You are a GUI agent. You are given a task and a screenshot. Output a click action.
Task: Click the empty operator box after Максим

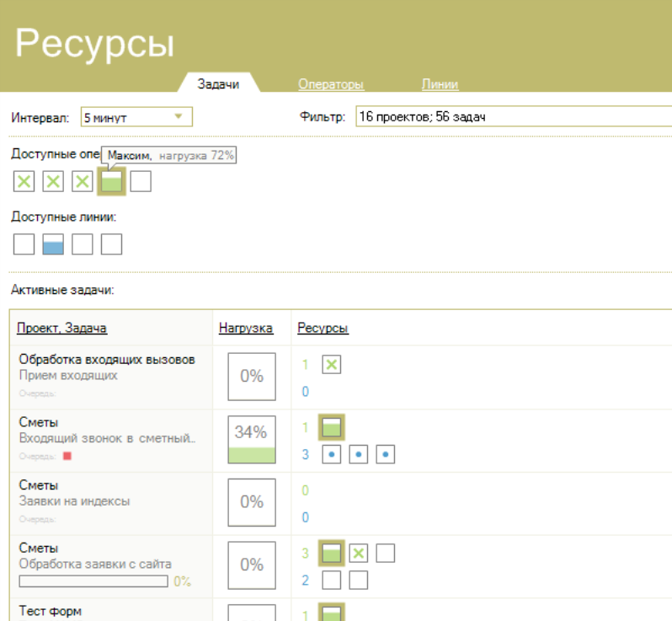141,181
